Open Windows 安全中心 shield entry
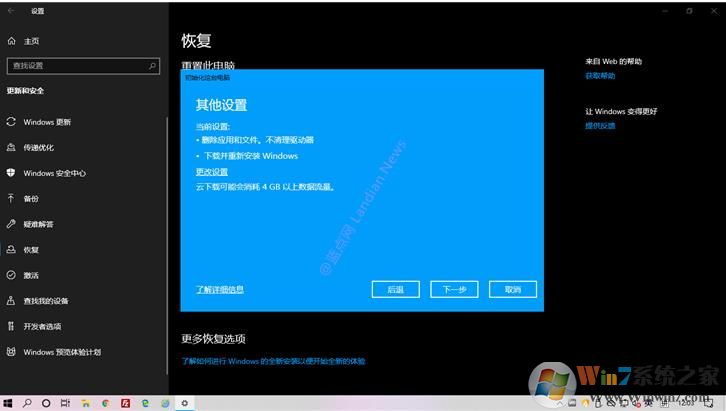This screenshot has height=411, width=726. 46,173
